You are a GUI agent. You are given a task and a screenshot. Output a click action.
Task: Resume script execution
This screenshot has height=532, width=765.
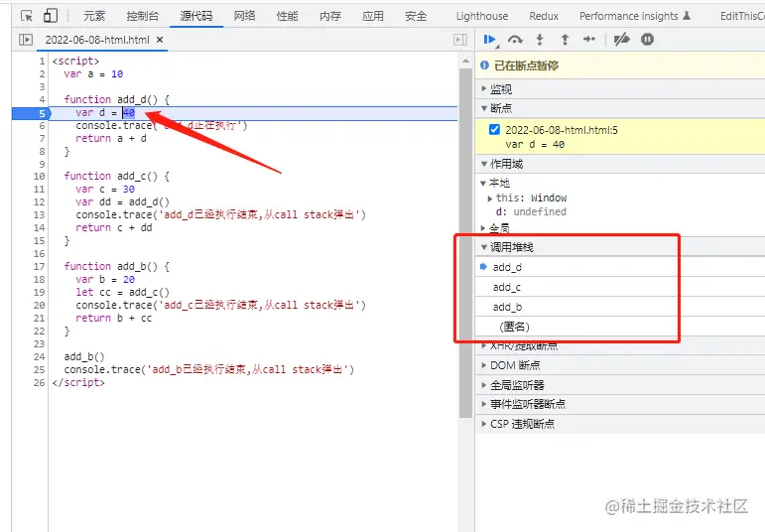pos(490,40)
